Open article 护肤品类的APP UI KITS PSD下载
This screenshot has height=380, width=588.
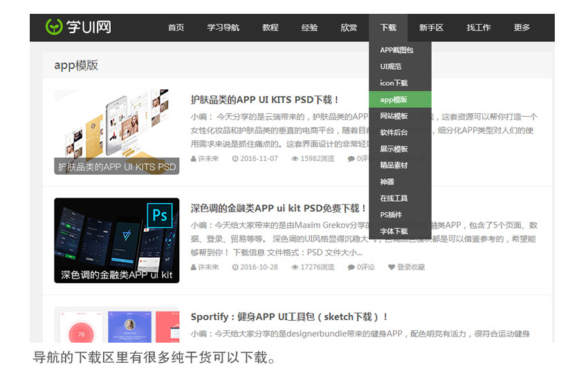point(265,99)
